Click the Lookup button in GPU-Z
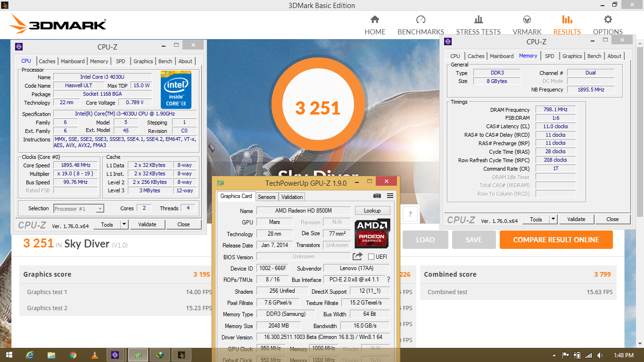The height and width of the screenshot is (362, 644). (372, 211)
